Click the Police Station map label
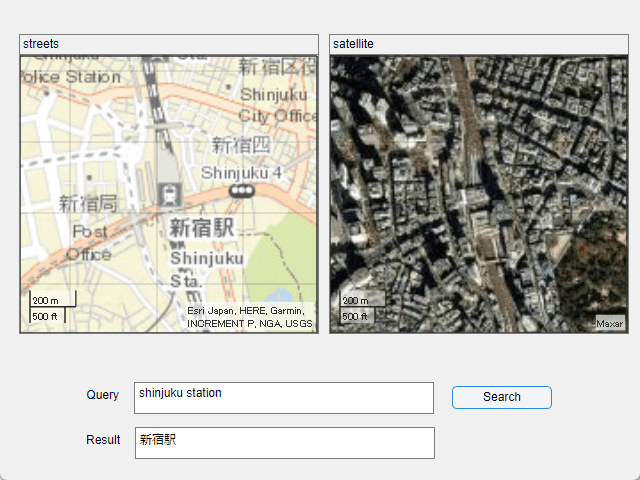 (71, 77)
